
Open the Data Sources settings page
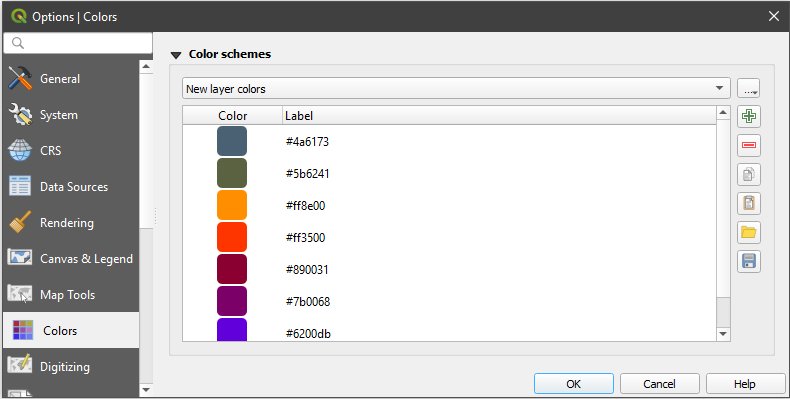coord(71,187)
